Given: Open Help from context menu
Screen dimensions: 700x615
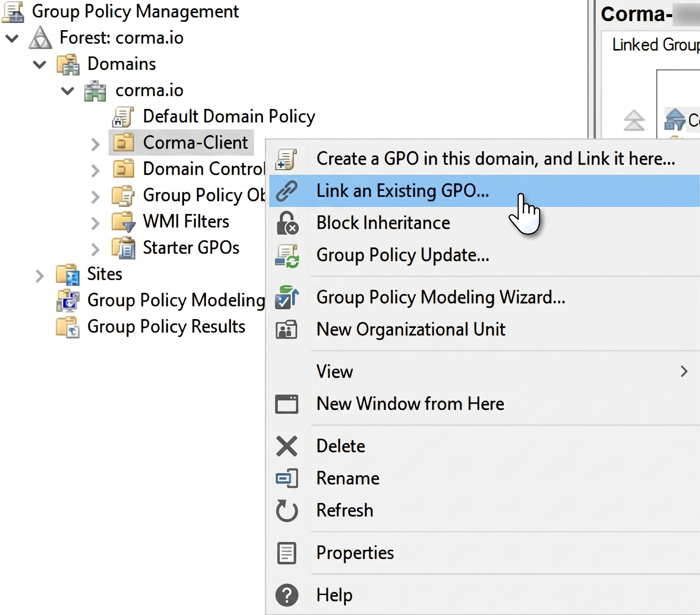Looking at the screenshot, I should point(484,595).
